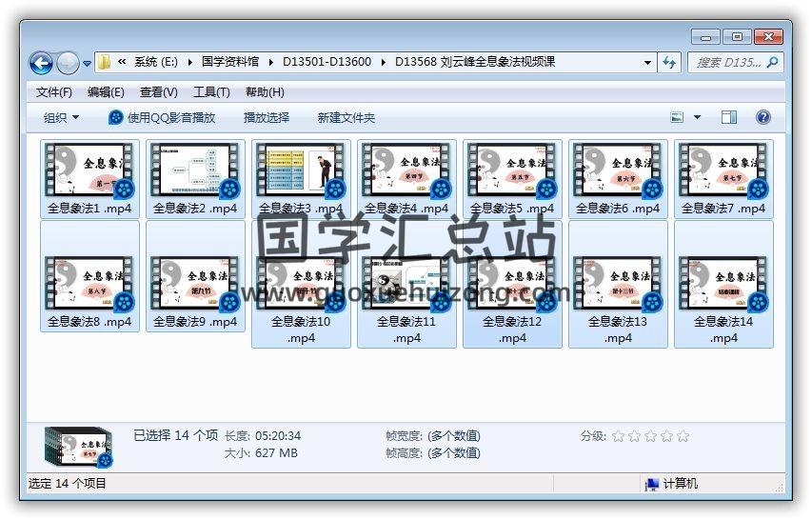Click D13568 刘云峰全息象法视频课 breadcrumb
Viewport: 812px width, 520px height.
[x=475, y=62]
